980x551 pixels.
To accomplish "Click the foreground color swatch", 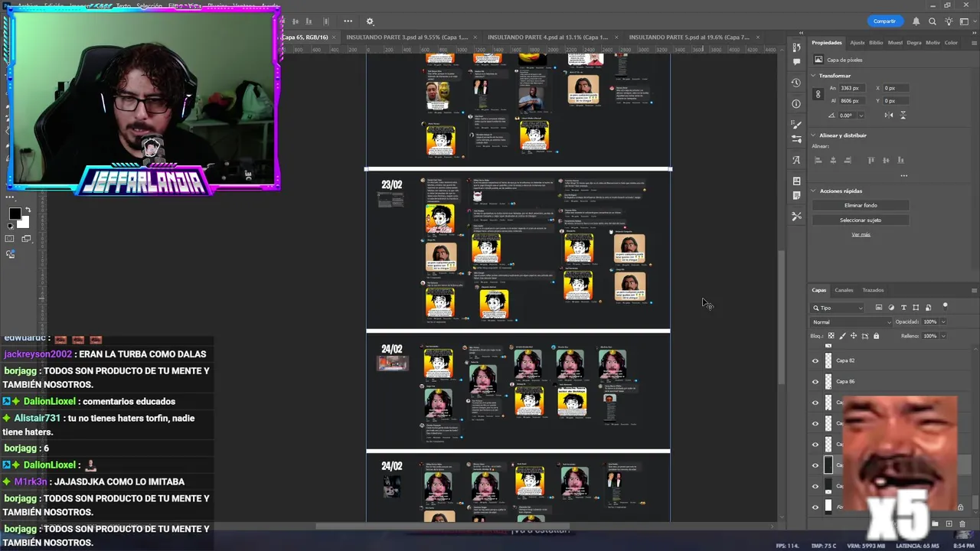I will (x=15, y=214).
